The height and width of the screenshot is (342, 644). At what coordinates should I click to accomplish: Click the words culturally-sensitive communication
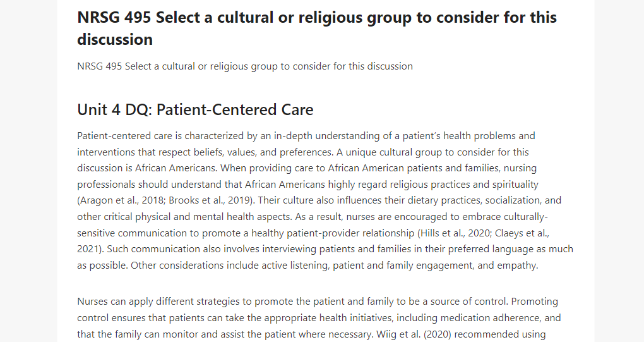(x=313, y=225)
